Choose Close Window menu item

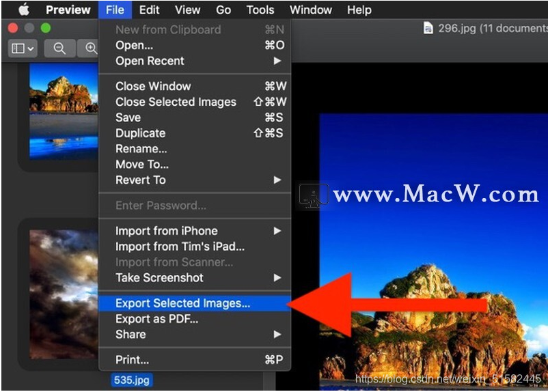(195, 86)
